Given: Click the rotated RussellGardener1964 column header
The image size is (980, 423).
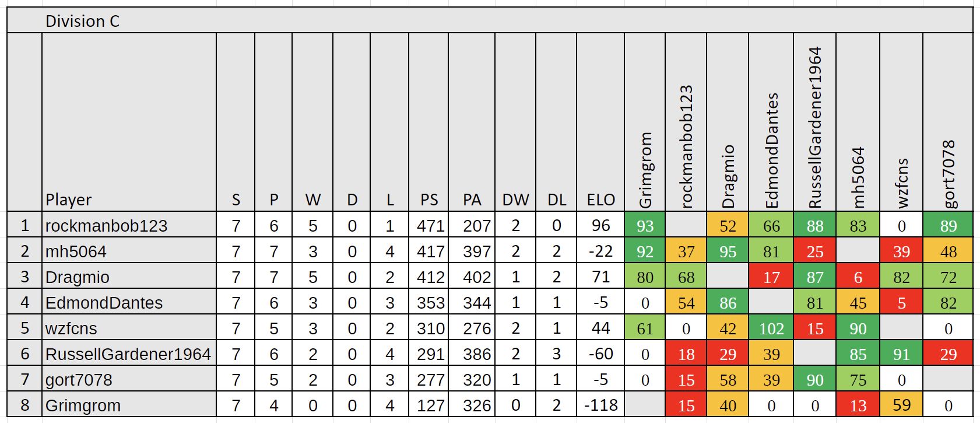Looking at the screenshot, I should (x=814, y=127).
